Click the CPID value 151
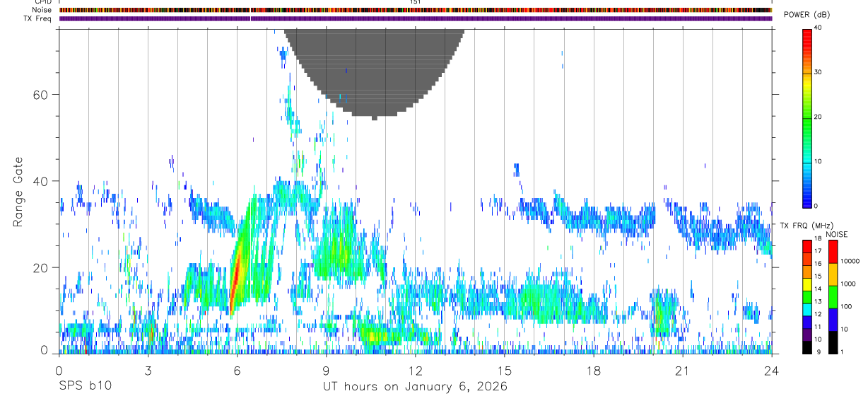868x401 pixels. click(415, 2)
